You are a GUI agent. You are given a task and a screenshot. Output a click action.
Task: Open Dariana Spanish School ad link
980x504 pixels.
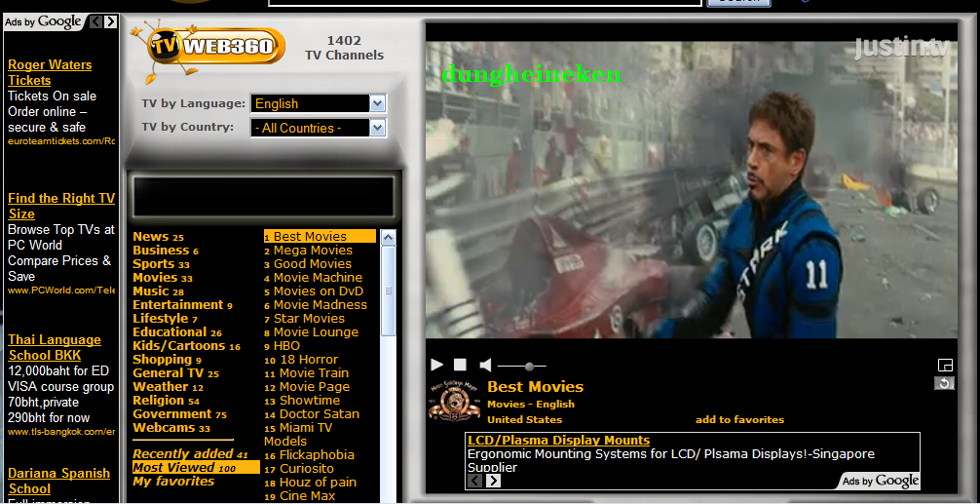coord(58,481)
